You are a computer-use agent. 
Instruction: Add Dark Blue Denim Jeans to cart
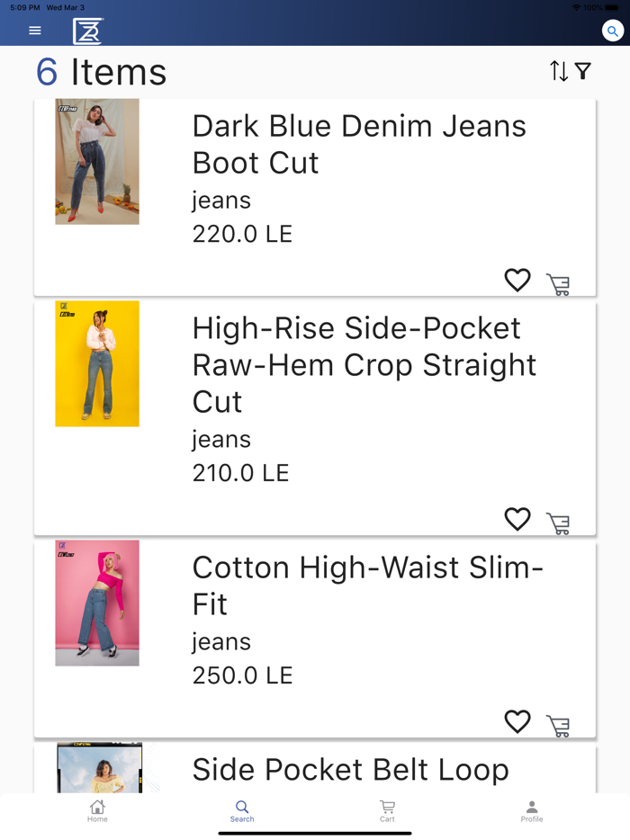pyautogui.click(x=558, y=284)
